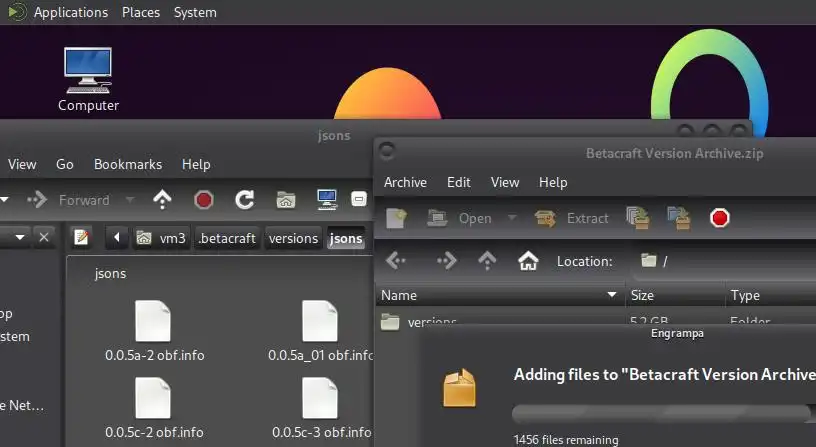This screenshot has height=447, width=816.
Task: Open Help menu in jsons file manager
Action: pos(196,164)
